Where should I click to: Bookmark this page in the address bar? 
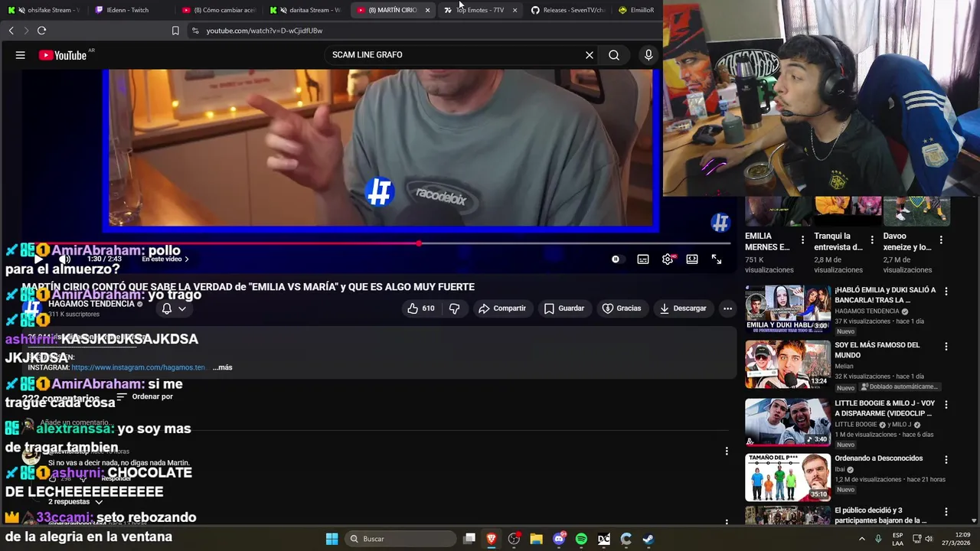click(175, 31)
